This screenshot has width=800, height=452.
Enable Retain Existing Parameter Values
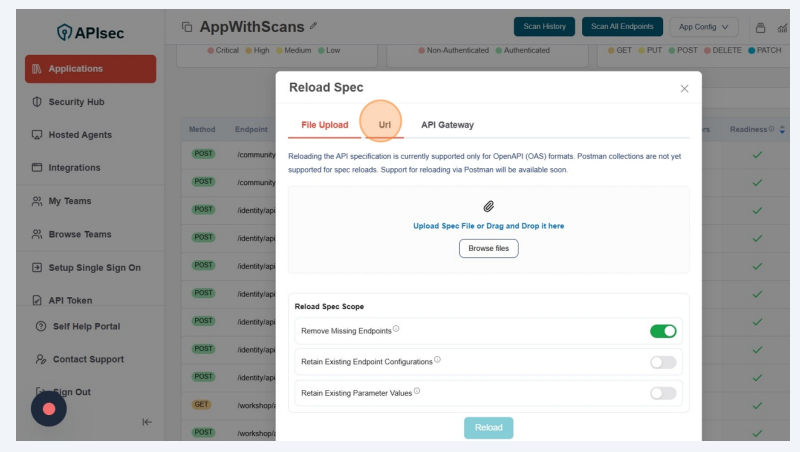pyautogui.click(x=663, y=393)
